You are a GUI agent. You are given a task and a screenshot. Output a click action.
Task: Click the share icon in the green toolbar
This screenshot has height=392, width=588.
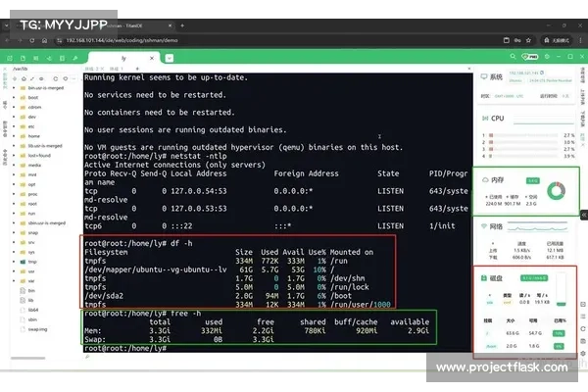[49, 58]
